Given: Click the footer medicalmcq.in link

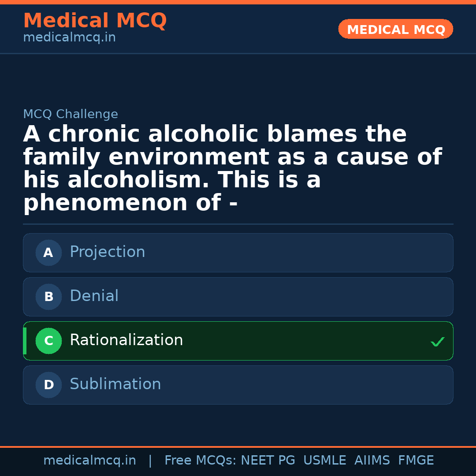Looking at the screenshot, I should coord(90,460).
